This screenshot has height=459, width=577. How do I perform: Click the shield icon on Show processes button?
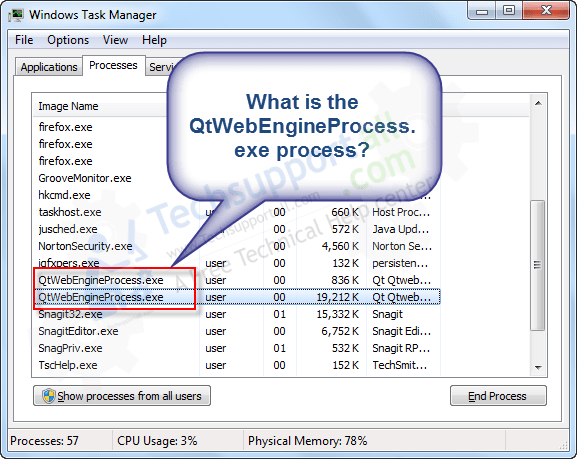pyautogui.click(x=49, y=396)
